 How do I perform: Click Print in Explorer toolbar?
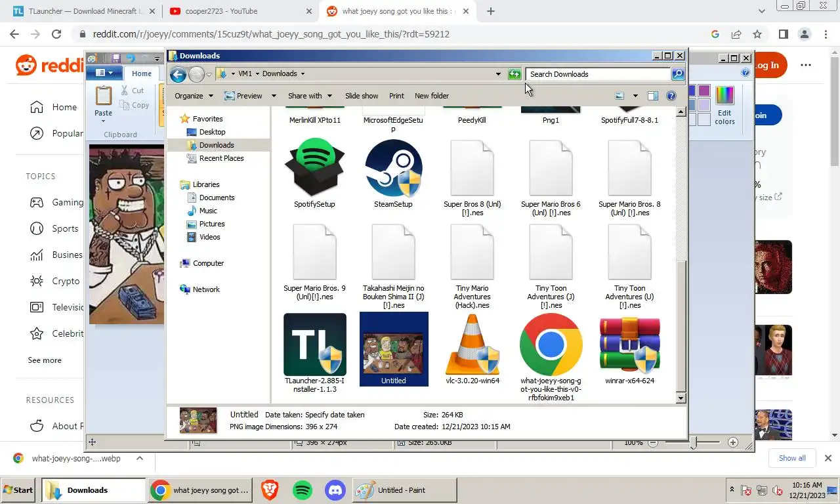click(x=396, y=96)
